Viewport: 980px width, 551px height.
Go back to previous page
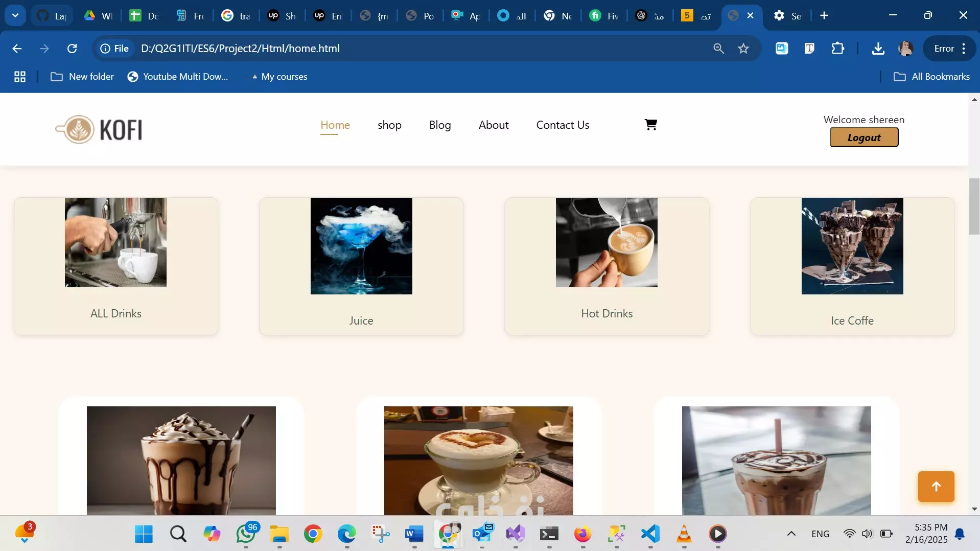pos(17,49)
